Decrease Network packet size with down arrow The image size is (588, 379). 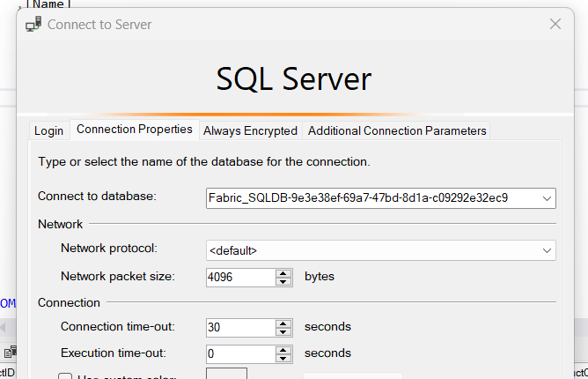283,282
